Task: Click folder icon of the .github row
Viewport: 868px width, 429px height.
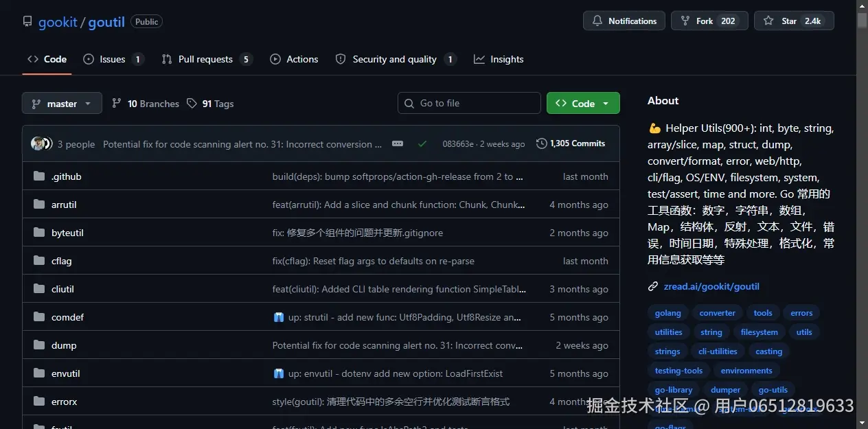Action: (x=39, y=176)
